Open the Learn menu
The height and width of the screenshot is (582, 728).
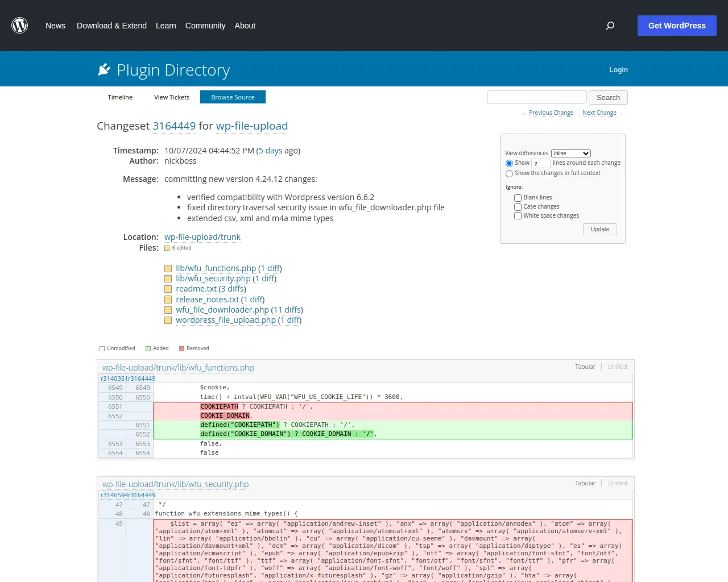click(166, 26)
